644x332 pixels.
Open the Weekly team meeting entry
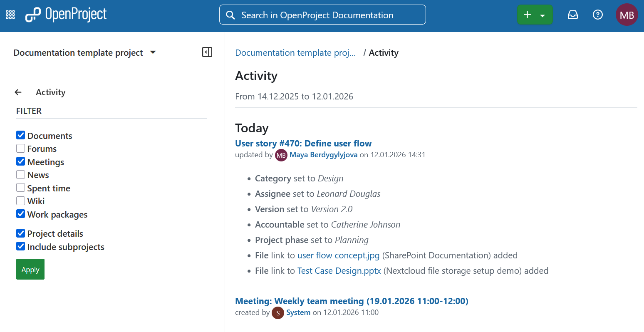click(352, 301)
